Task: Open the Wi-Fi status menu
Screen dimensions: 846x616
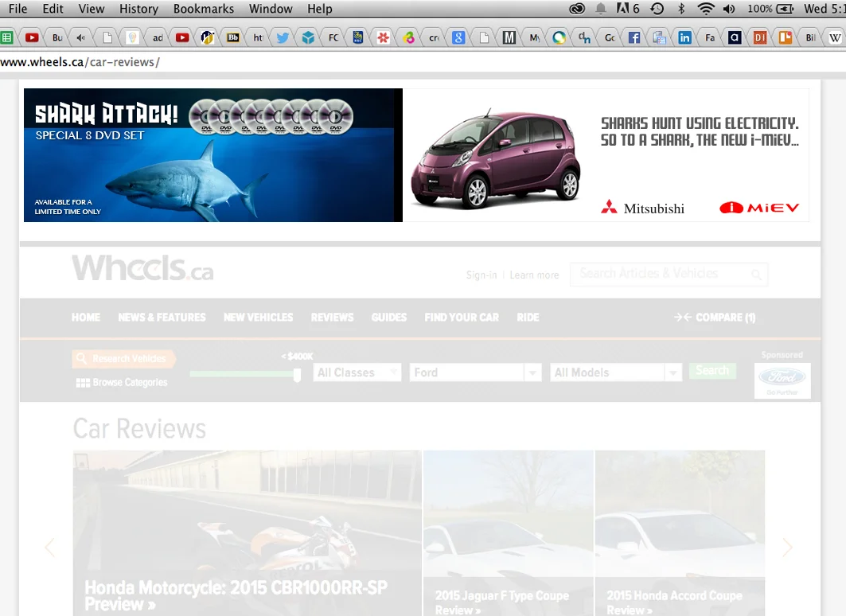Action: tap(705, 9)
